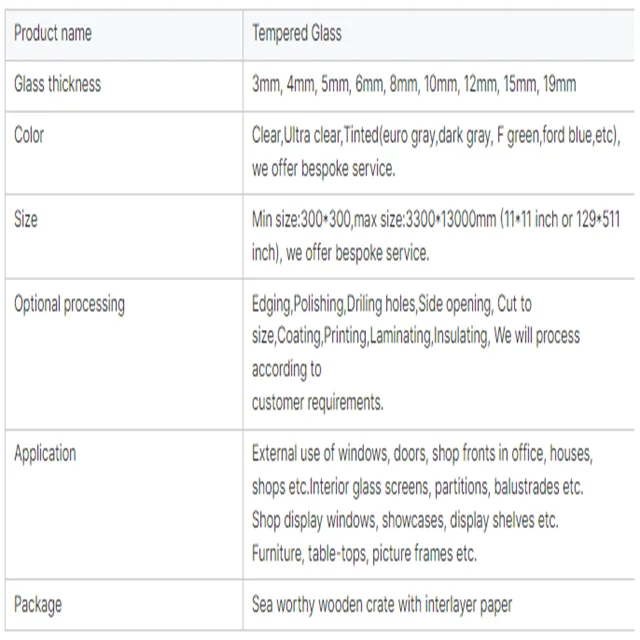Screen dimensions: 640x640
Task: Click the "Furniture, table-tops, picture frames" line
Action: click(364, 553)
